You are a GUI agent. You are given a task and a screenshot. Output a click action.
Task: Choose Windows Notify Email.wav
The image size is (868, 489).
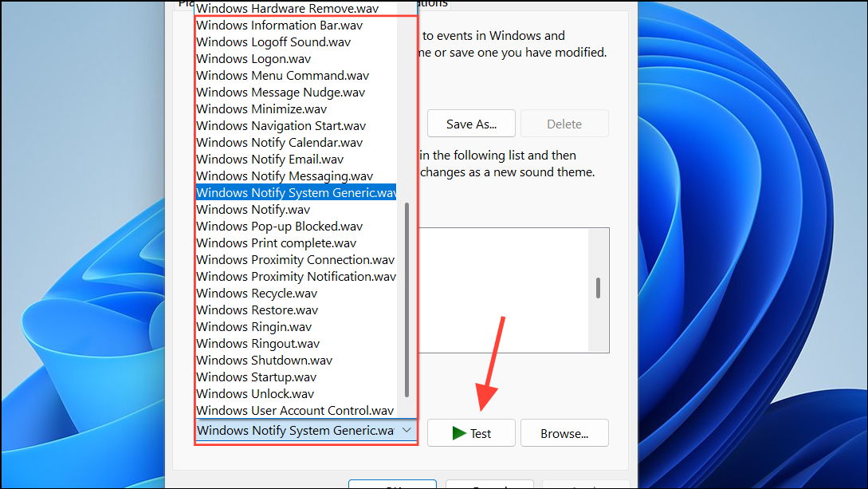297,160
